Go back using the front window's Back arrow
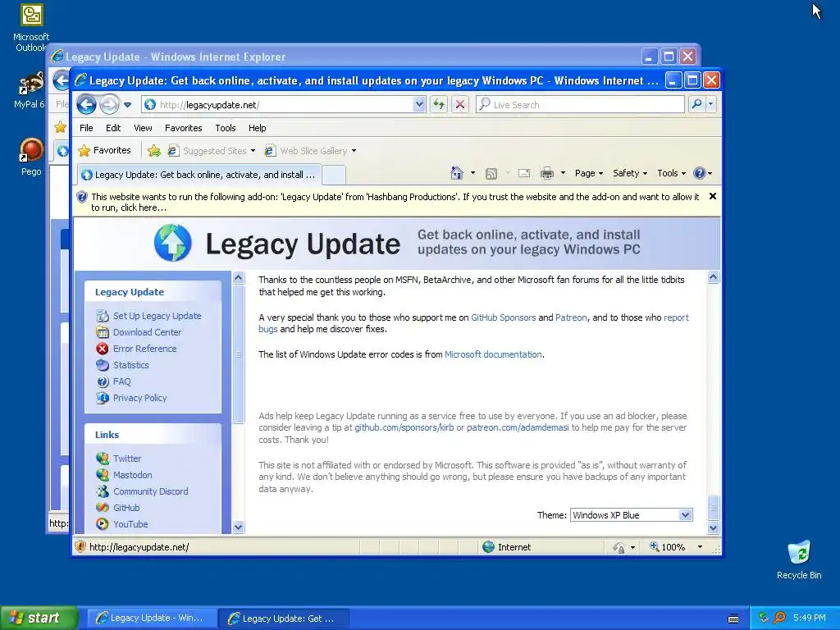Viewport: 840px width, 630px height. pyautogui.click(x=86, y=104)
